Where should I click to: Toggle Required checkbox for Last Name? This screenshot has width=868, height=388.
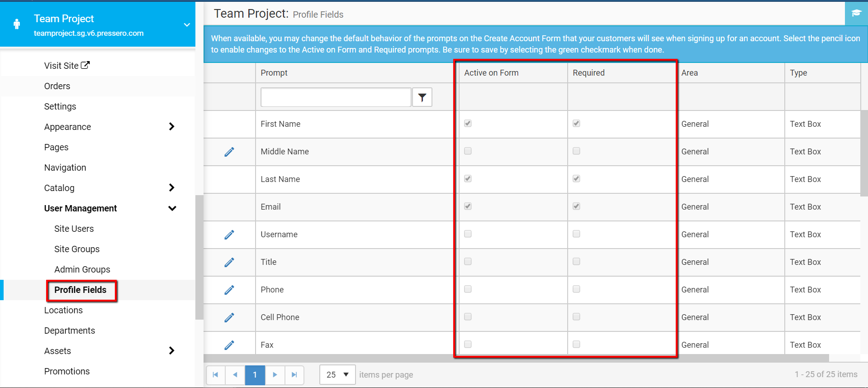576,179
